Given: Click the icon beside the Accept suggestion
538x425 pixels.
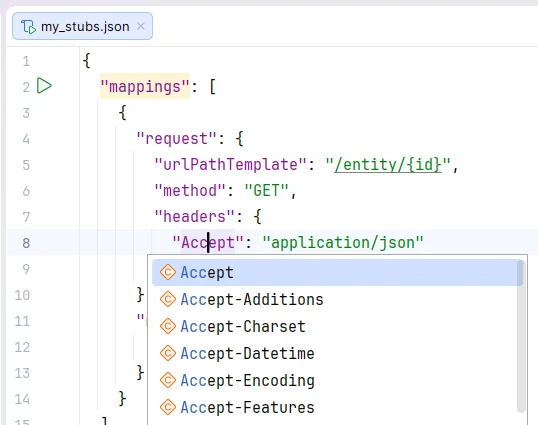Looking at the screenshot, I should click(168, 273).
